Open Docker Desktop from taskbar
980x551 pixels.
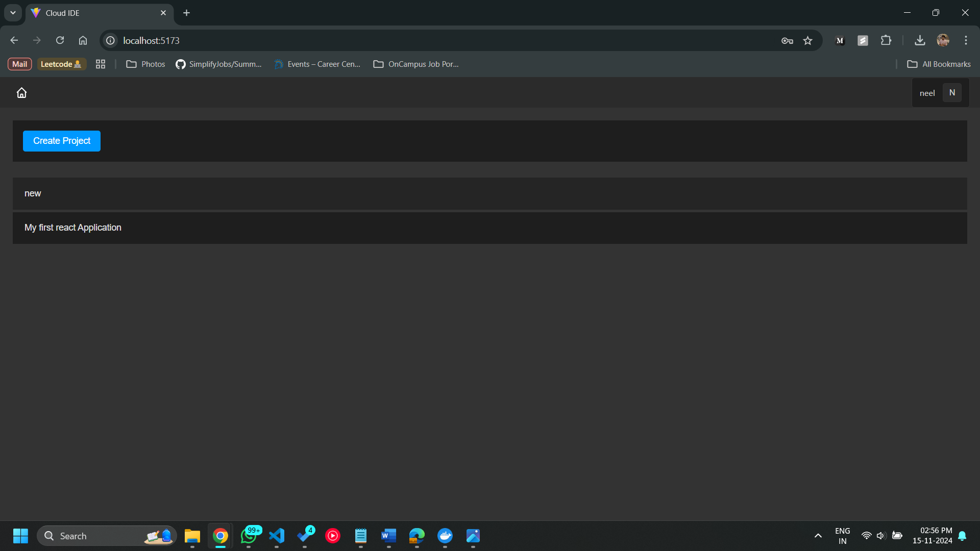pos(445,536)
